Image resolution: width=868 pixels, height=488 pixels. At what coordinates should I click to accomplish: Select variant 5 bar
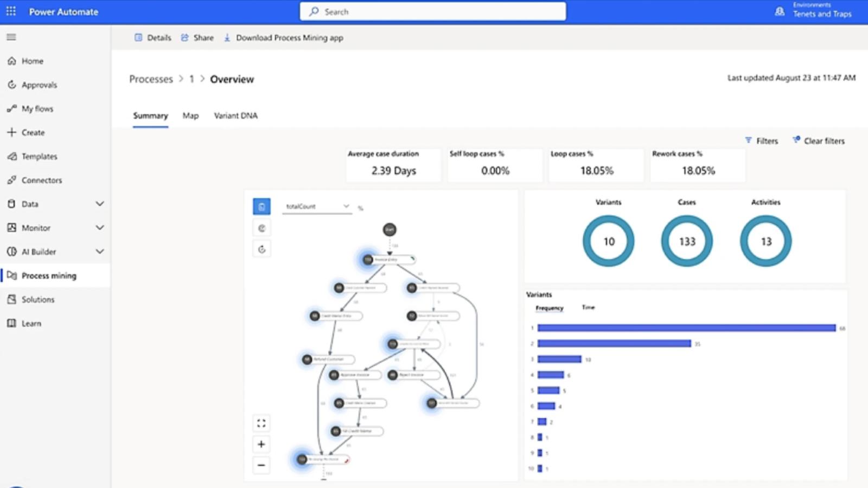(x=548, y=390)
